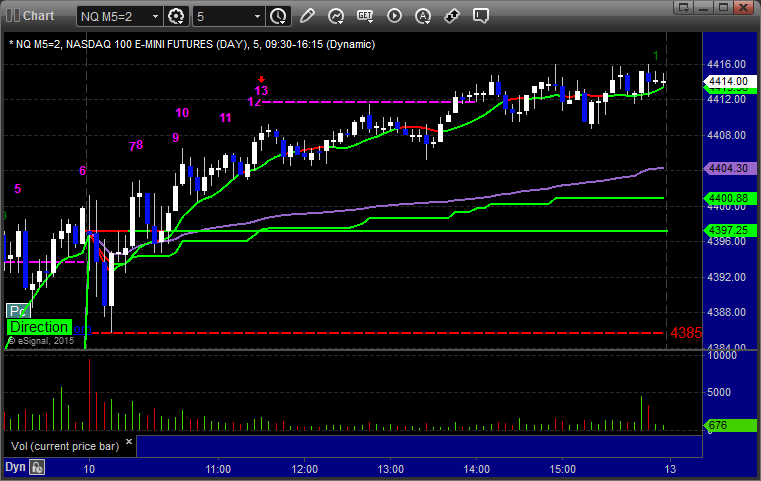Click the symbol link icon
This screenshot has width=761, height=481.
(452, 16)
